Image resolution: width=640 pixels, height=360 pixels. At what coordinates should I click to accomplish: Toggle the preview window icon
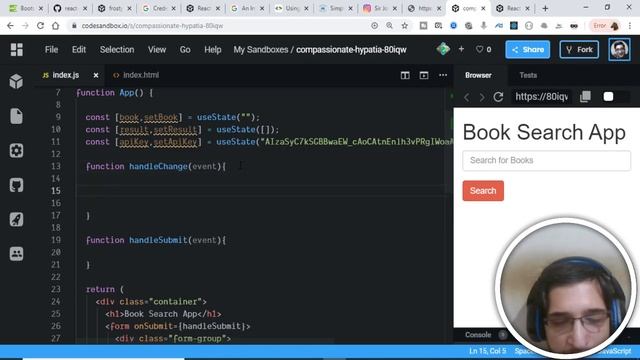coord(424,75)
